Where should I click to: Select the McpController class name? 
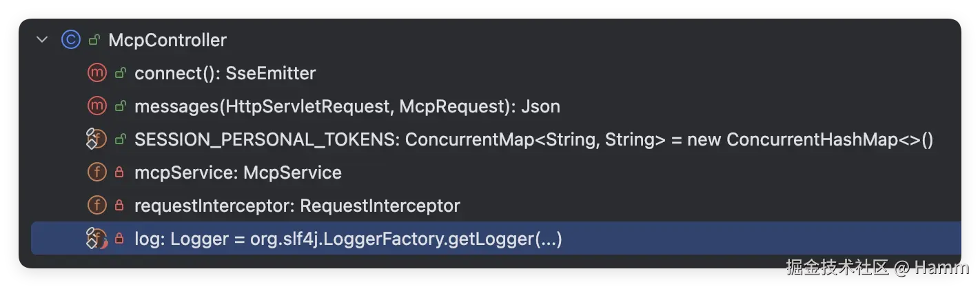point(167,40)
